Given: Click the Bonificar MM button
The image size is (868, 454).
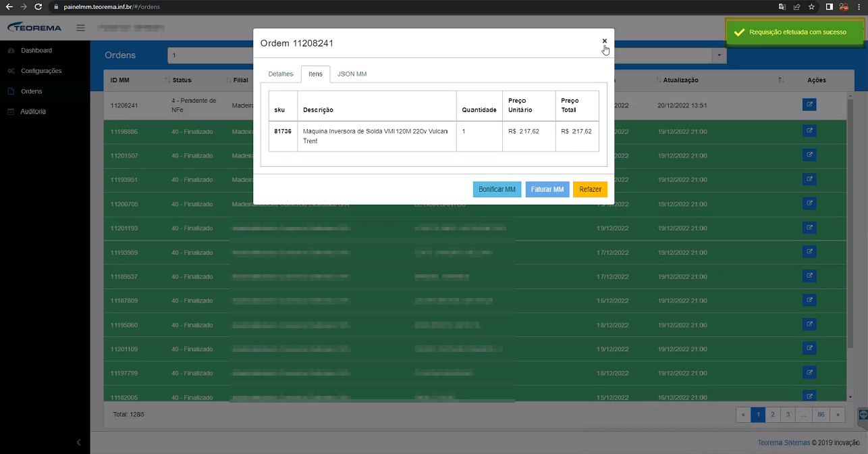Looking at the screenshot, I should pos(497,190).
